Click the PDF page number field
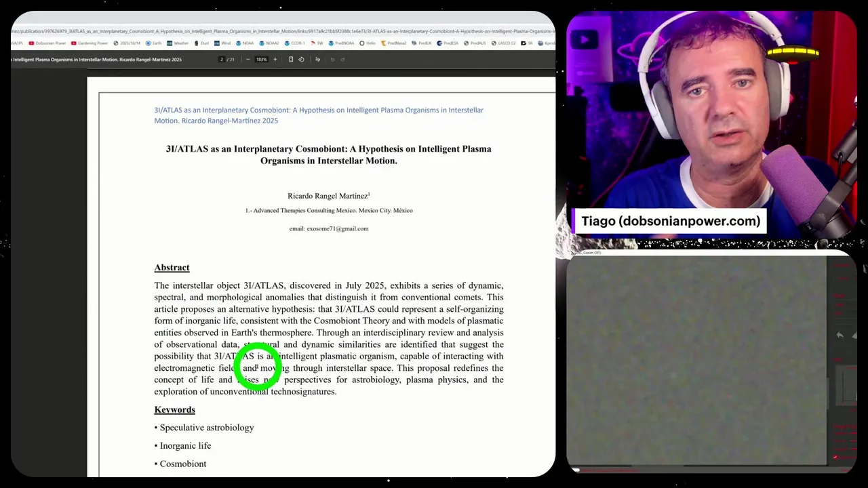The height and width of the screenshot is (488, 868). click(x=221, y=60)
